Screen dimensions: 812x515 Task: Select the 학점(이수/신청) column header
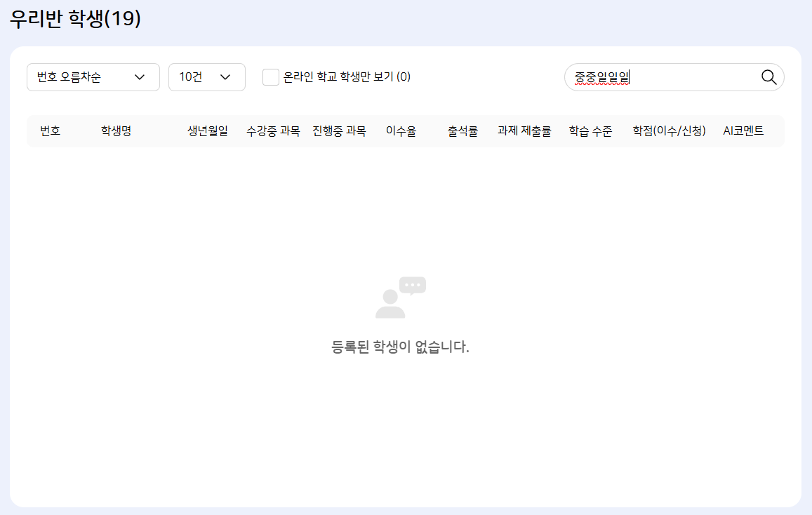tap(669, 131)
